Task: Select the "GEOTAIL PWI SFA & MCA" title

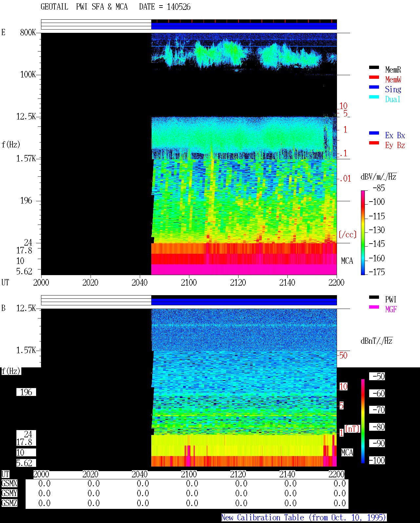Action: tap(84, 7)
